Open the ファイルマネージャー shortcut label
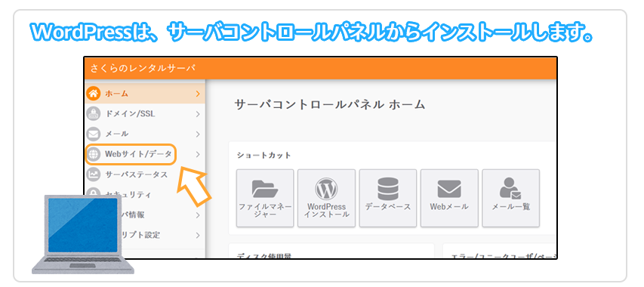644x287 pixels. pyautogui.click(x=265, y=211)
